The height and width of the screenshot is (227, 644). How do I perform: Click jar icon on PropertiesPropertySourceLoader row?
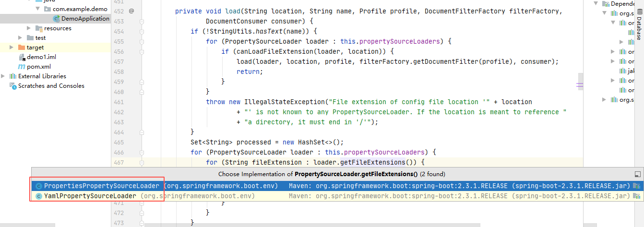pos(637,186)
